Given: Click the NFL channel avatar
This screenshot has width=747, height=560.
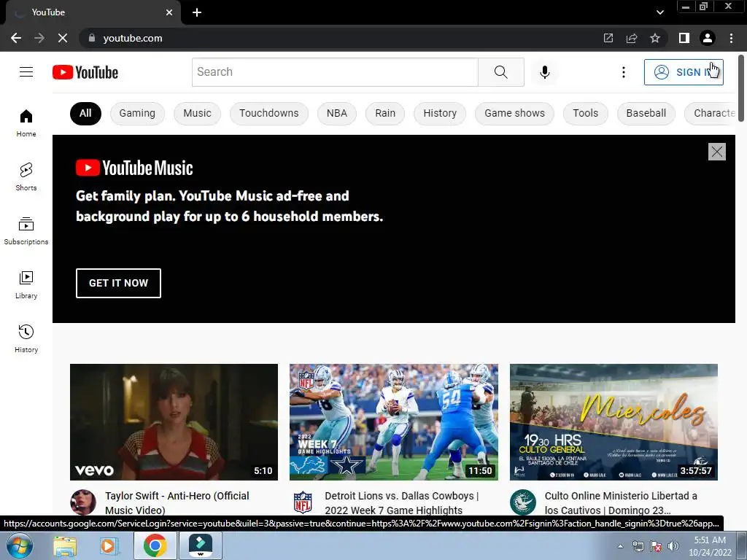Looking at the screenshot, I should coord(303,502).
